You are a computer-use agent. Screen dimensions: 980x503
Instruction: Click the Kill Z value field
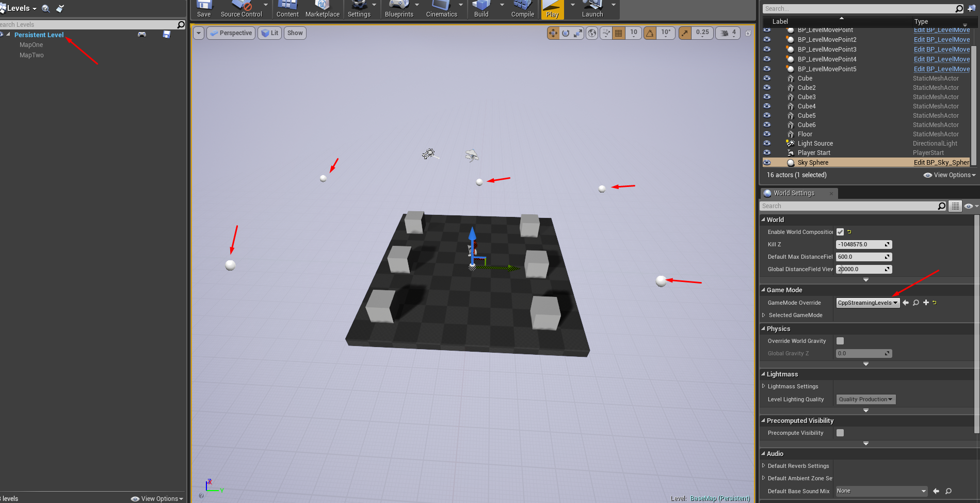[860, 244]
